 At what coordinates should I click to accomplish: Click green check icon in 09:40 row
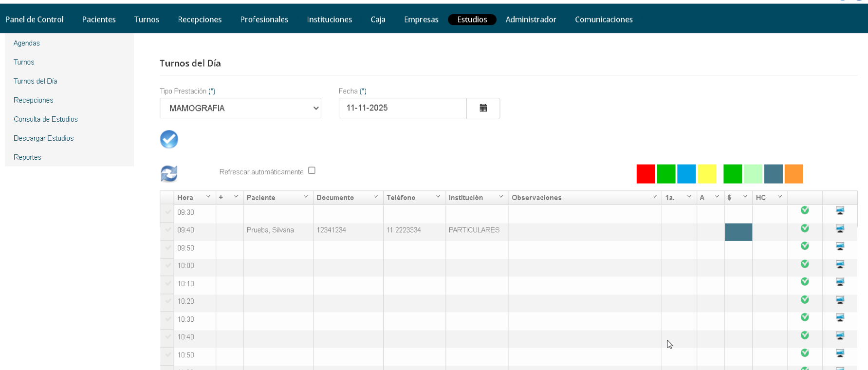point(805,228)
